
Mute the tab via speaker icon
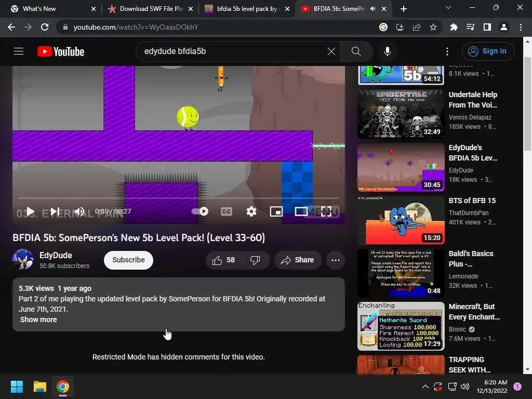point(373,9)
